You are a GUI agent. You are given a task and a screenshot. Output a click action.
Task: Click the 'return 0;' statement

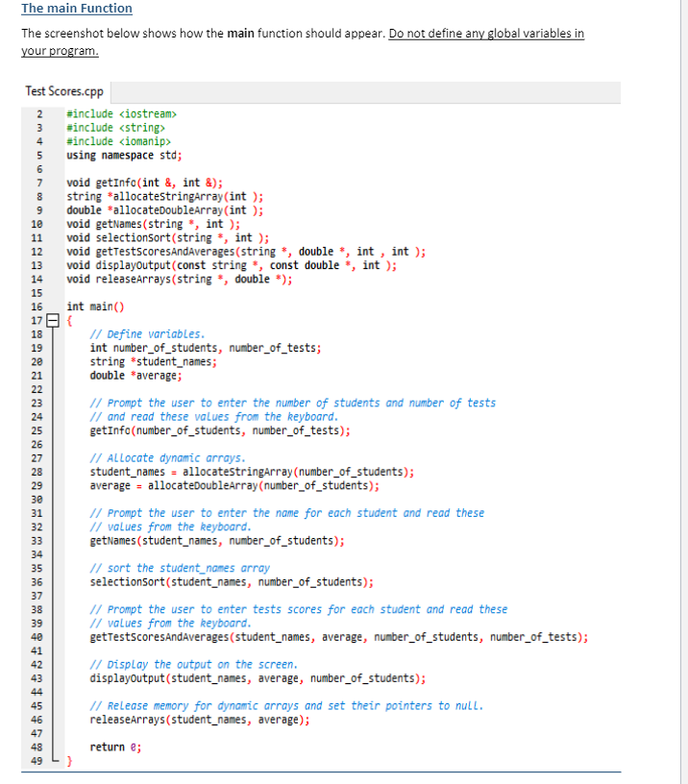tap(115, 747)
